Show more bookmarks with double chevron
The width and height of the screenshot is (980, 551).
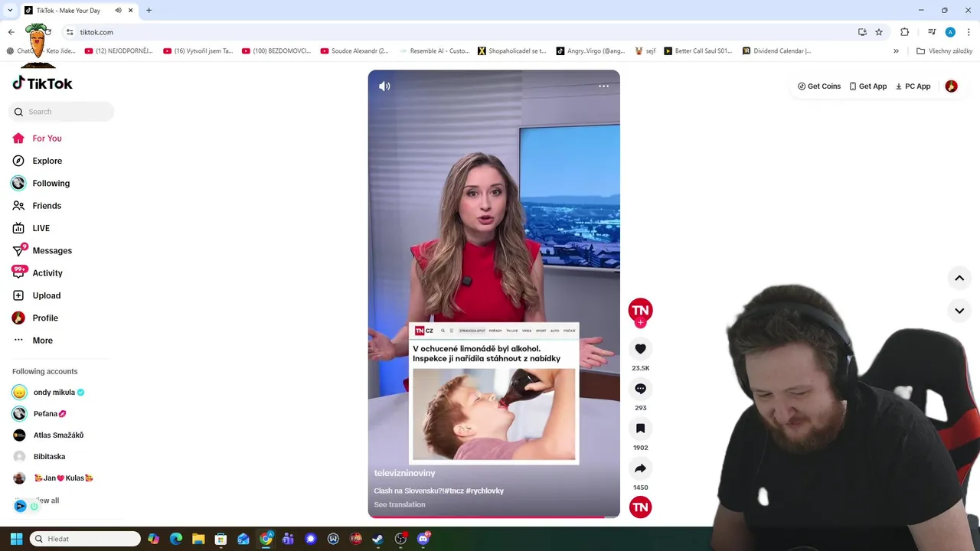(x=896, y=51)
